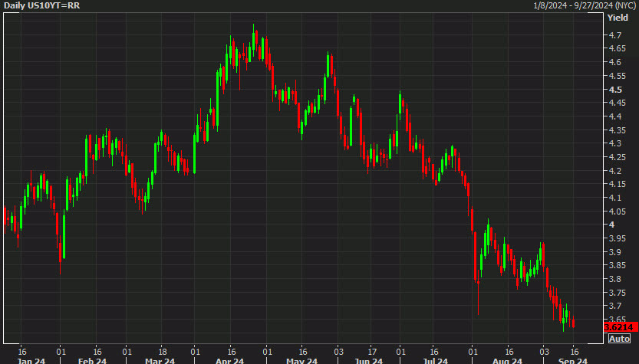Select the 4.6 yield axis label
639x364 pixels.
pyautogui.click(x=615, y=62)
